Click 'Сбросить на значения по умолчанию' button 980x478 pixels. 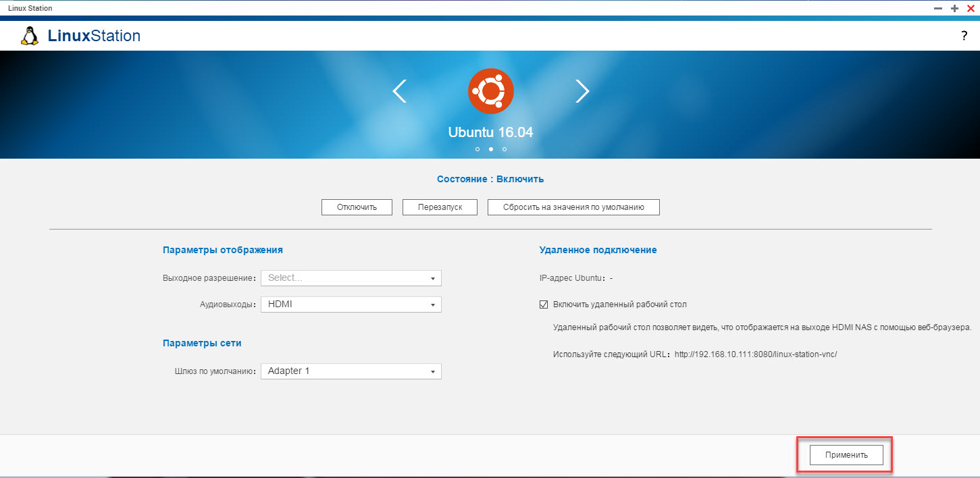(573, 207)
